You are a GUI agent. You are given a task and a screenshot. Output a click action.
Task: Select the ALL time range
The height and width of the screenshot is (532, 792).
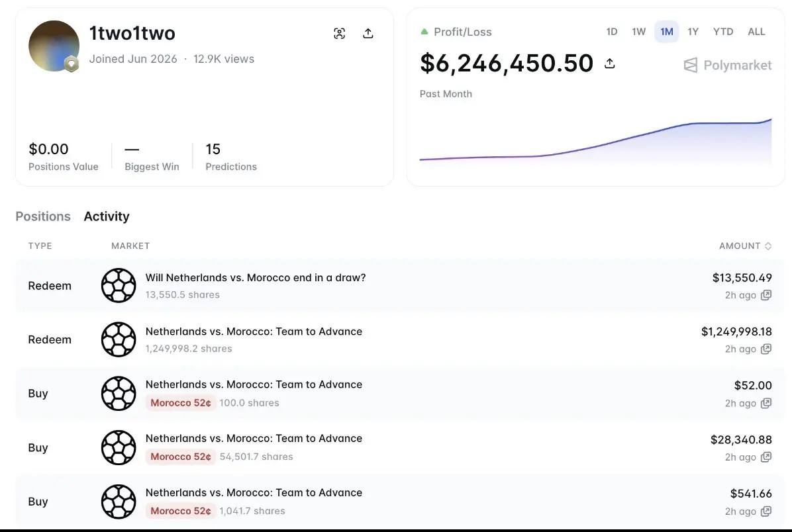756,32
